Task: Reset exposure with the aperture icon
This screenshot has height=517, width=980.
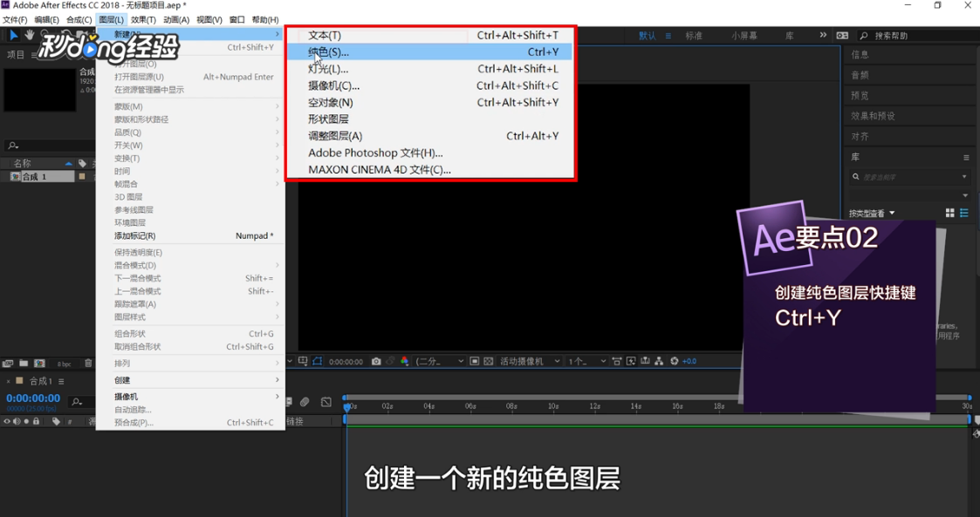Action: (674, 362)
